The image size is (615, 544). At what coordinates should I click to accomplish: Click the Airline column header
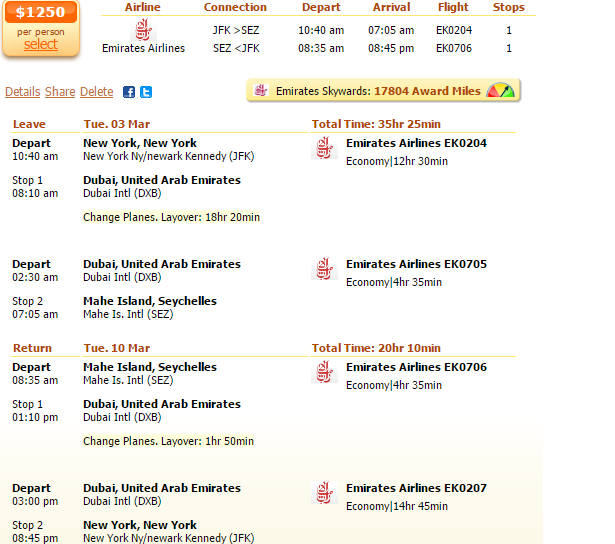click(x=143, y=7)
